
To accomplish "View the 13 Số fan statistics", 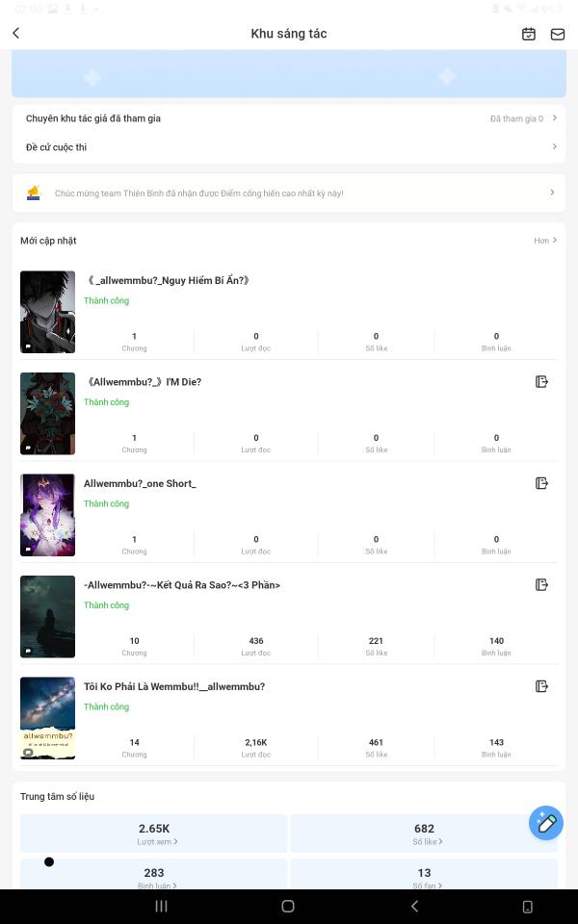I will coord(424,877).
